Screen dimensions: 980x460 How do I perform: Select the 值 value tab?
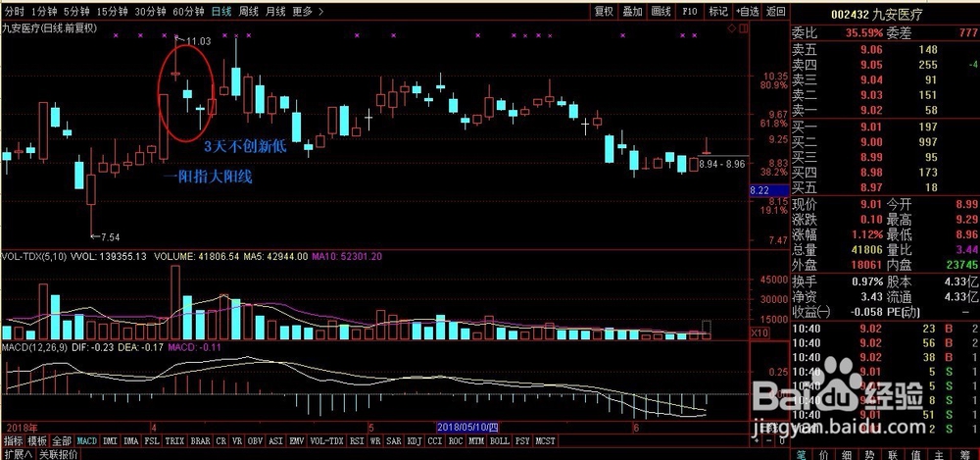click(x=915, y=455)
